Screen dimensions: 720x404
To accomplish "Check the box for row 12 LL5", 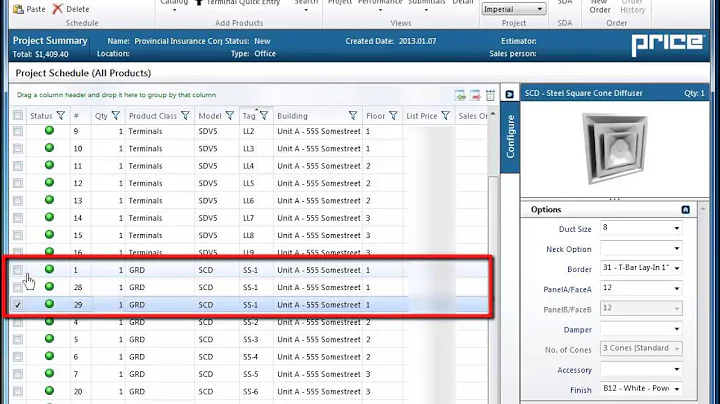I will (17, 183).
